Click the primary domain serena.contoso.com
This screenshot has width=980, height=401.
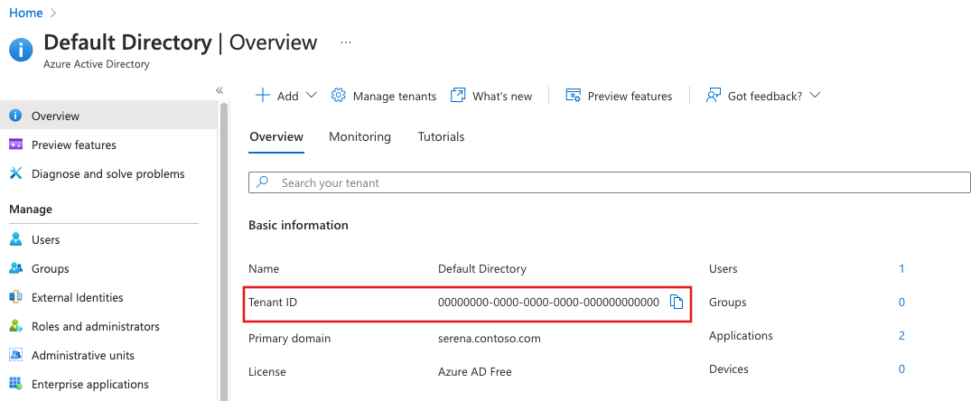pos(490,339)
